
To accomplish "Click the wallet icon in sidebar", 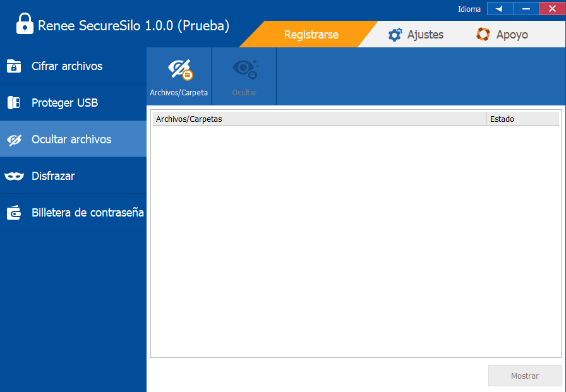I will tap(14, 213).
